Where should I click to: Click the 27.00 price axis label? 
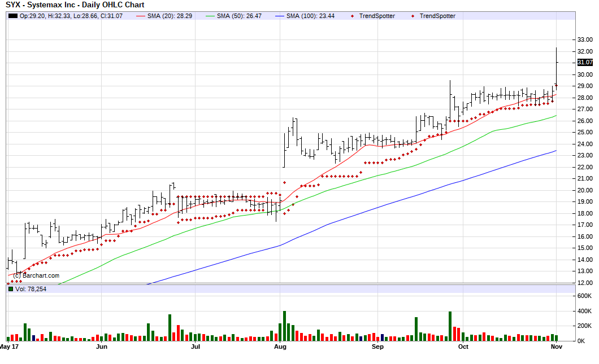coord(585,109)
